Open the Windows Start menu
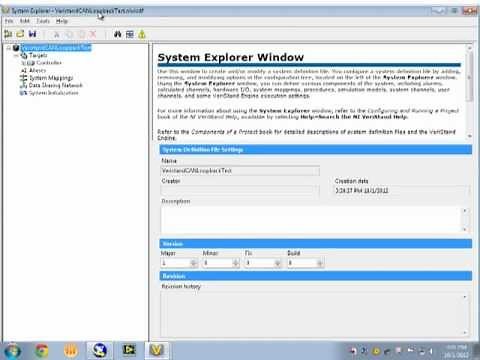The image size is (480, 360). [12, 351]
